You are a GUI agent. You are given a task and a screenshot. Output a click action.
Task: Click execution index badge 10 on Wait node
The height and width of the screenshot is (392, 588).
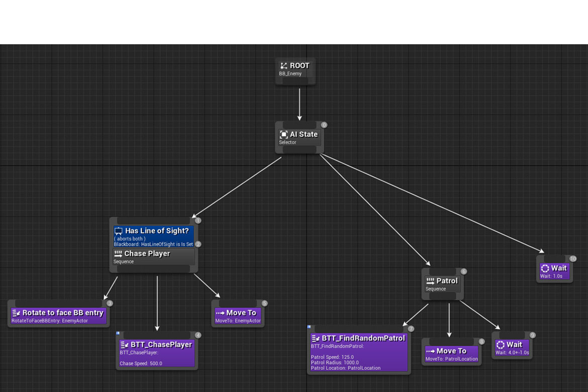pos(572,259)
